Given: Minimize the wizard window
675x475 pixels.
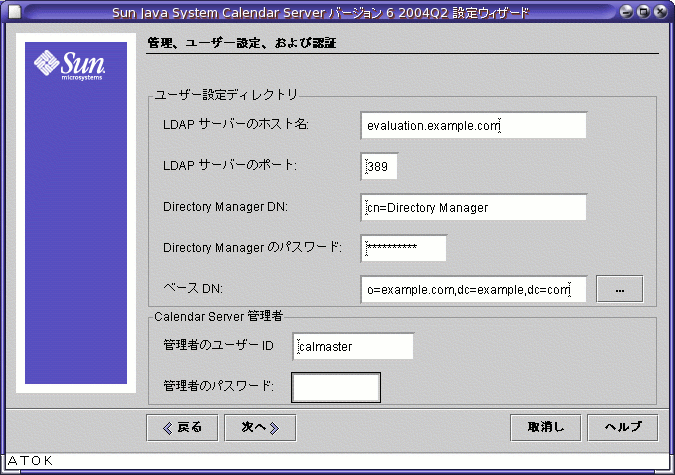Looking at the screenshot, I should coord(626,12).
